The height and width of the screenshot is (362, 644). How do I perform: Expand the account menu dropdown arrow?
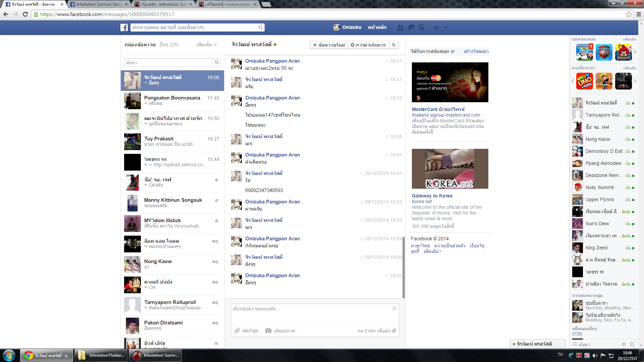click(x=446, y=27)
